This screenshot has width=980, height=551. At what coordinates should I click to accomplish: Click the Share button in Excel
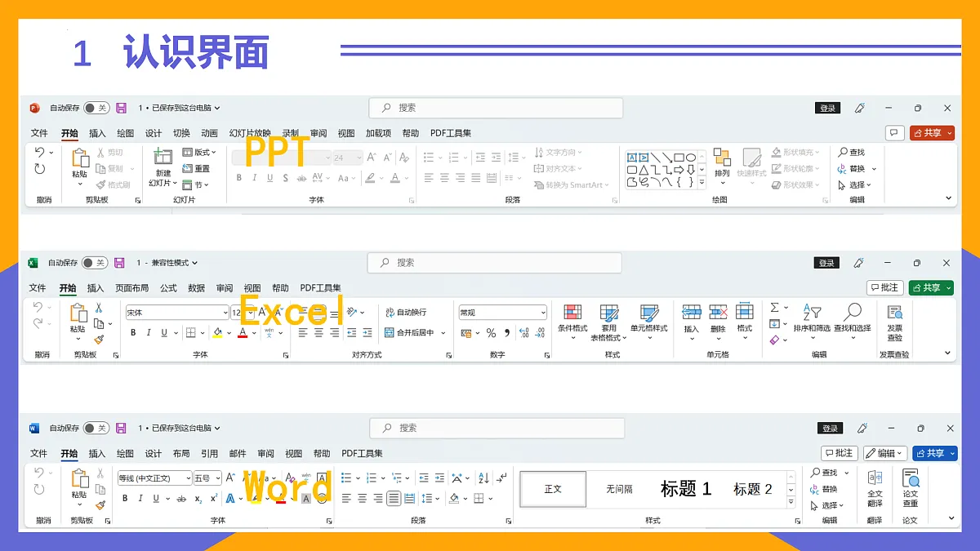pos(931,287)
